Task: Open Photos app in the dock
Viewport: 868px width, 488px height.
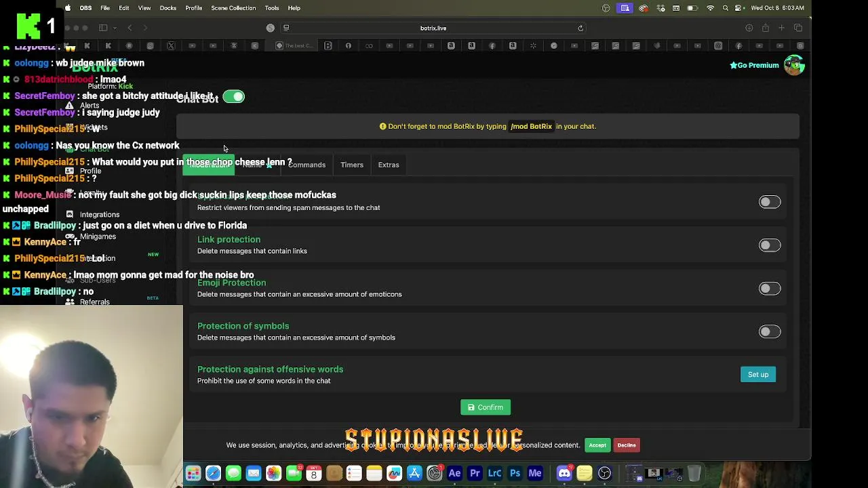Action: tap(273, 473)
